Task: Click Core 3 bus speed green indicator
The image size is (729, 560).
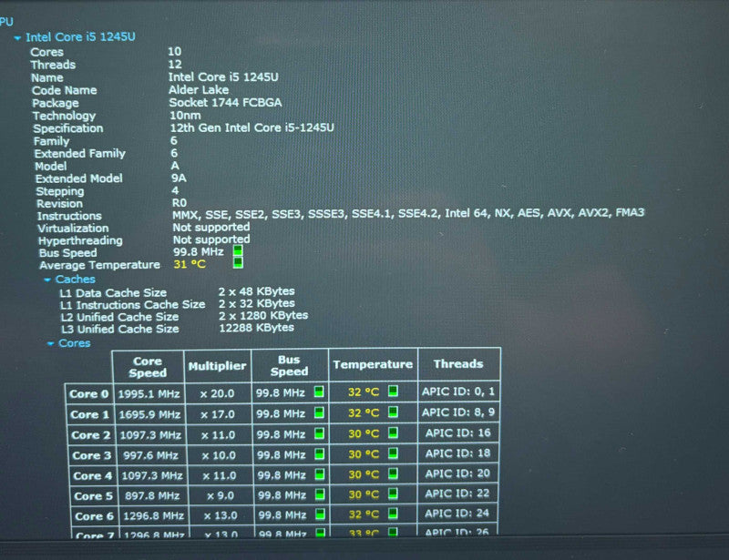Action: click(x=320, y=454)
